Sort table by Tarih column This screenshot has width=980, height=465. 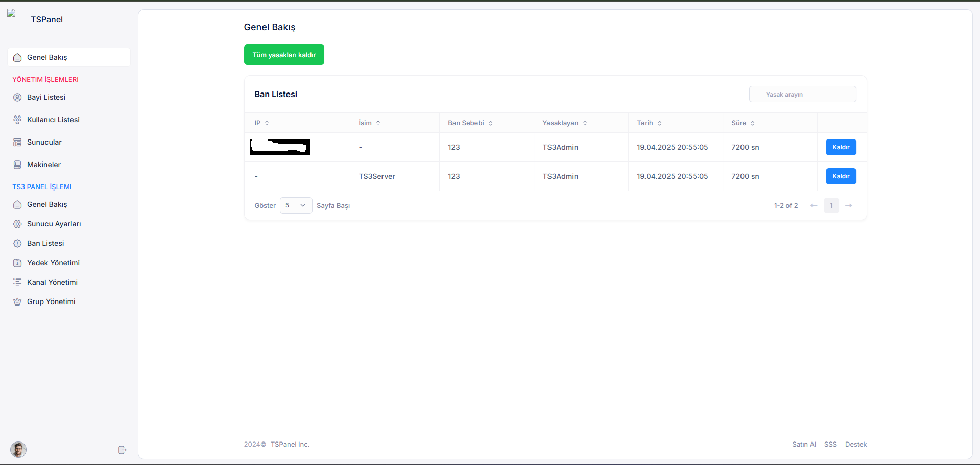pos(649,123)
